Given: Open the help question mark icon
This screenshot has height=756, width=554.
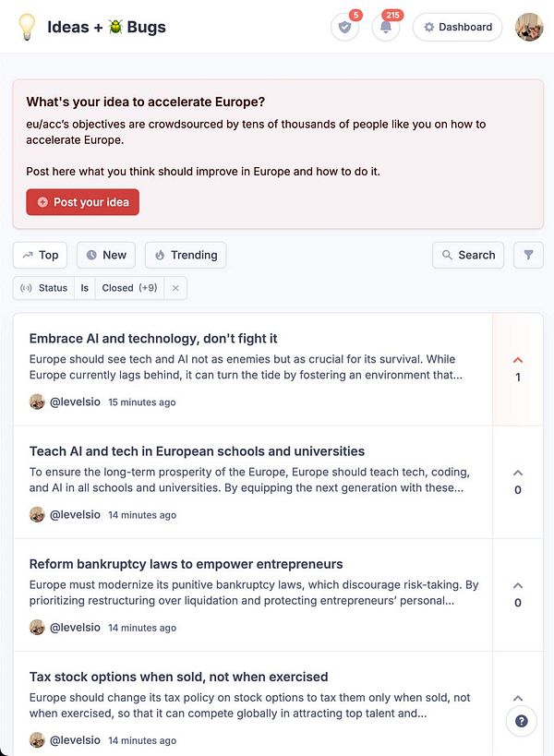Looking at the screenshot, I should [x=522, y=721].
